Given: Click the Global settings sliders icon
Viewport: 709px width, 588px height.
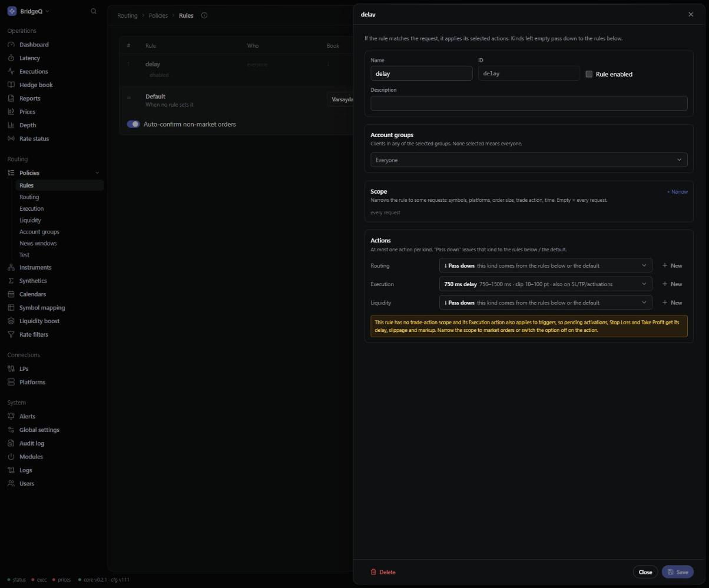Looking at the screenshot, I should point(11,430).
